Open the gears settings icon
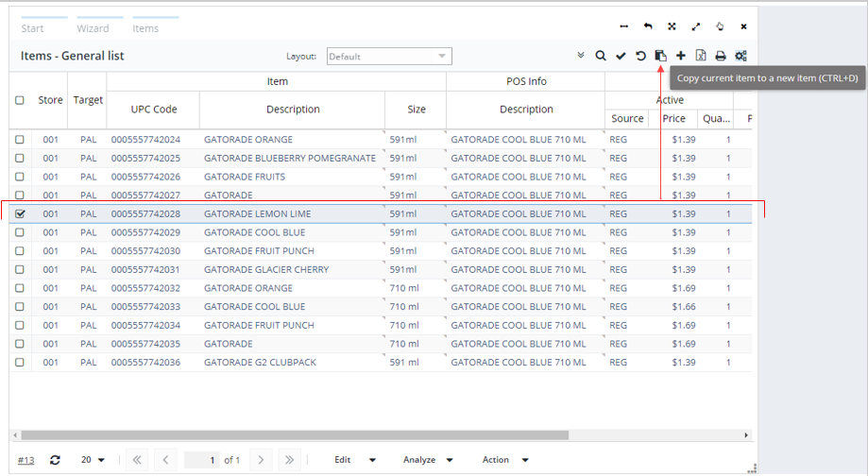The image size is (868, 476). pyautogui.click(x=740, y=56)
